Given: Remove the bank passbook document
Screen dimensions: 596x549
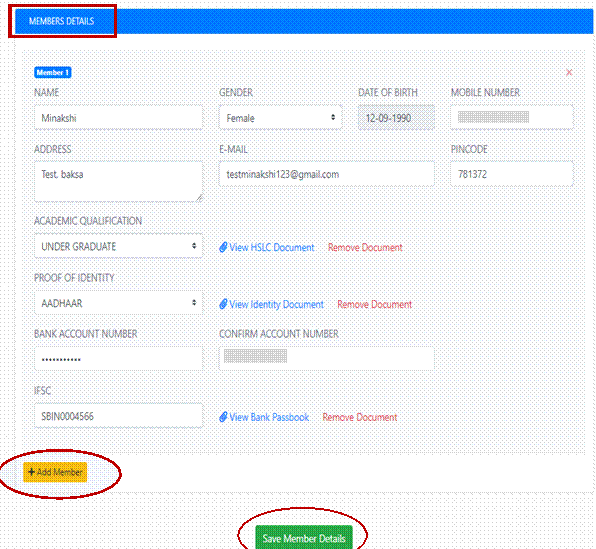Looking at the screenshot, I should (360, 417).
